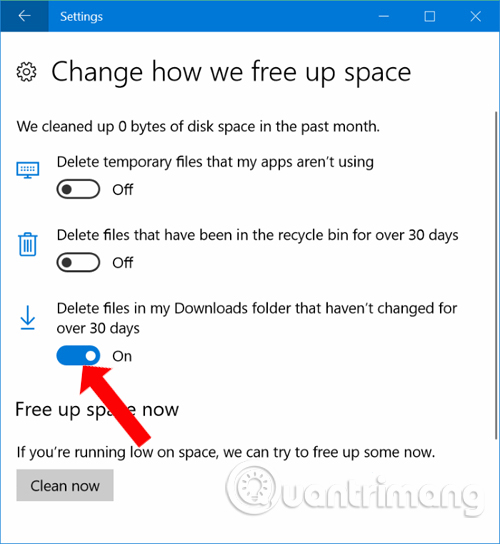This screenshot has height=544, width=500.
Task: Click the vertical scrollbar on the right edge
Action: (x=496, y=276)
